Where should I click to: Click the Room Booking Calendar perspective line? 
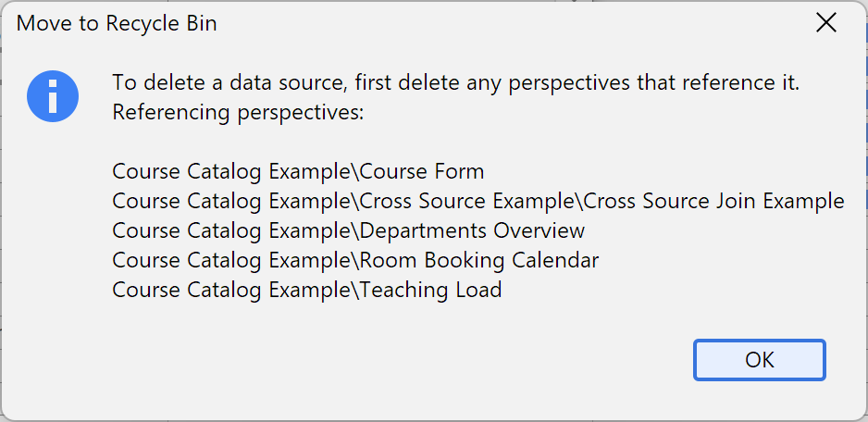coord(355,260)
